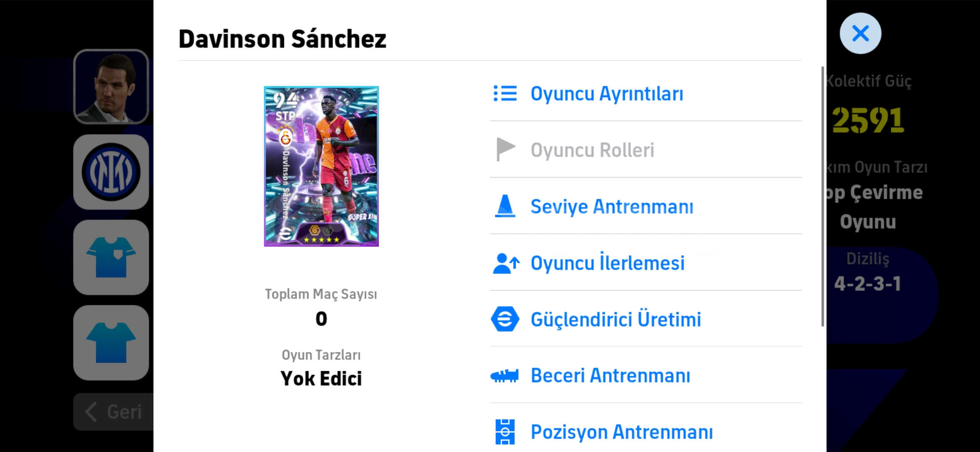The image size is (980, 452).
Task: Click the Oyuncu Ayrıntıları list icon
Action: [x=505, y=93]
